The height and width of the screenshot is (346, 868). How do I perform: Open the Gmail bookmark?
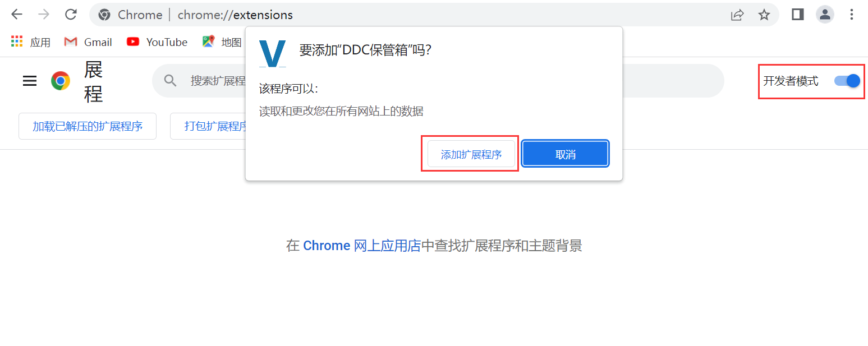[x=88, y=42]
